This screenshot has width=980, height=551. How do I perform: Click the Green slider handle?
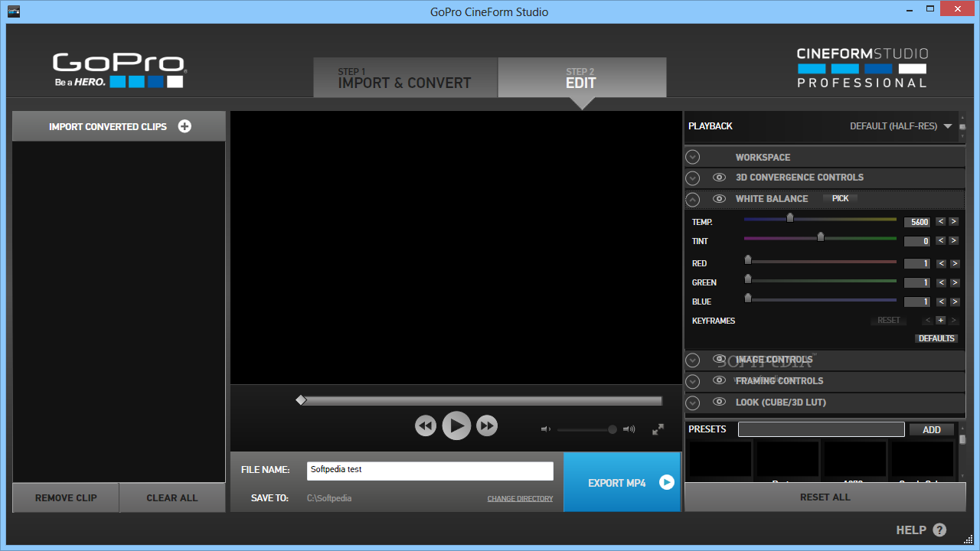[748, 279]
